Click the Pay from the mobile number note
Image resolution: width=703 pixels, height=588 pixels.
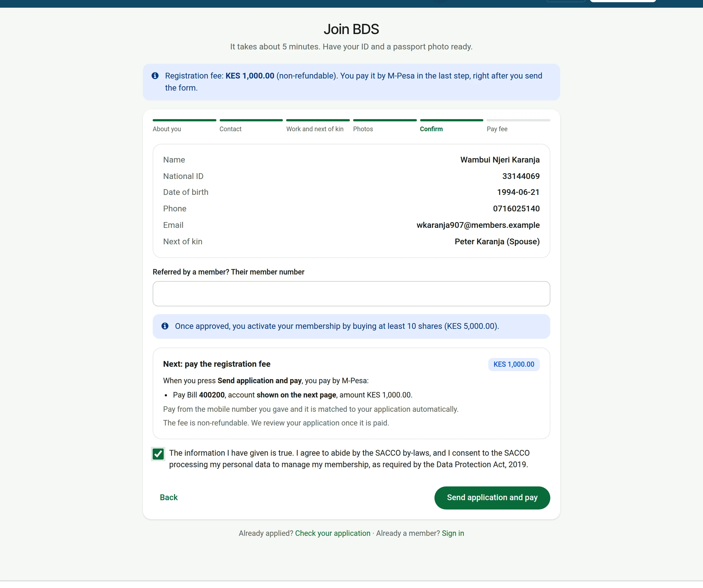click(311, 410)
